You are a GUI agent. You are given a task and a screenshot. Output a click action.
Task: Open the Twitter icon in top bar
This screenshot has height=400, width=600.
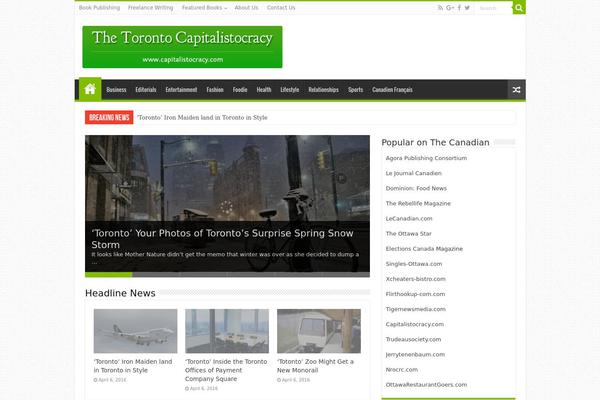coord(467,8)
